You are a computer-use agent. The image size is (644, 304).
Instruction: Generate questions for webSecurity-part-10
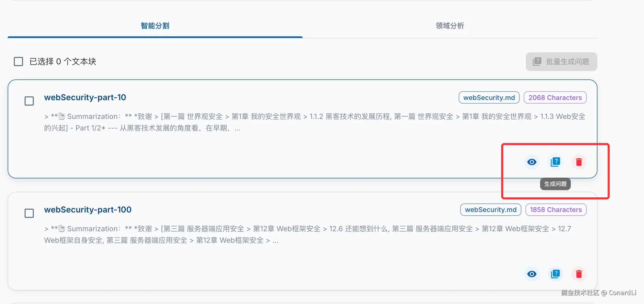(555, 162)
